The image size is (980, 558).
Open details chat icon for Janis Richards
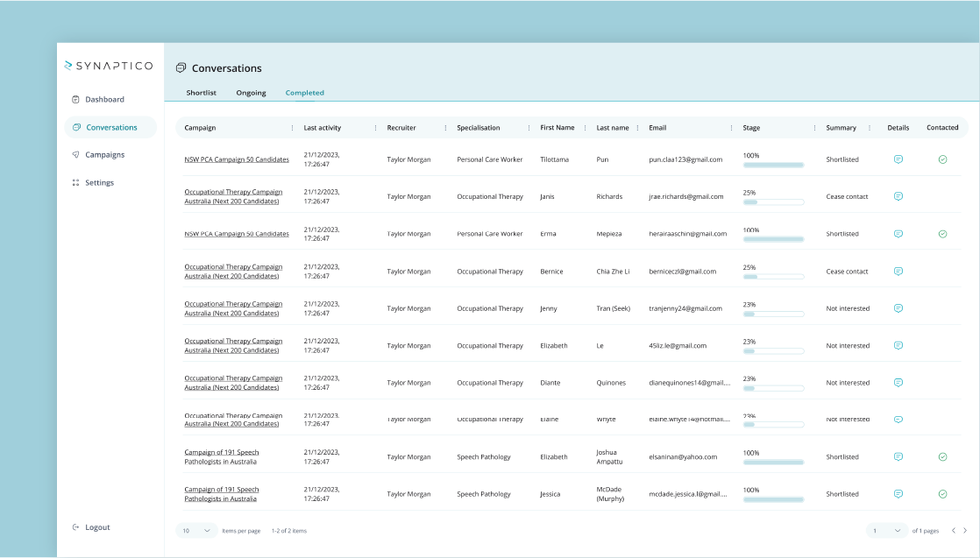point(898,196)
